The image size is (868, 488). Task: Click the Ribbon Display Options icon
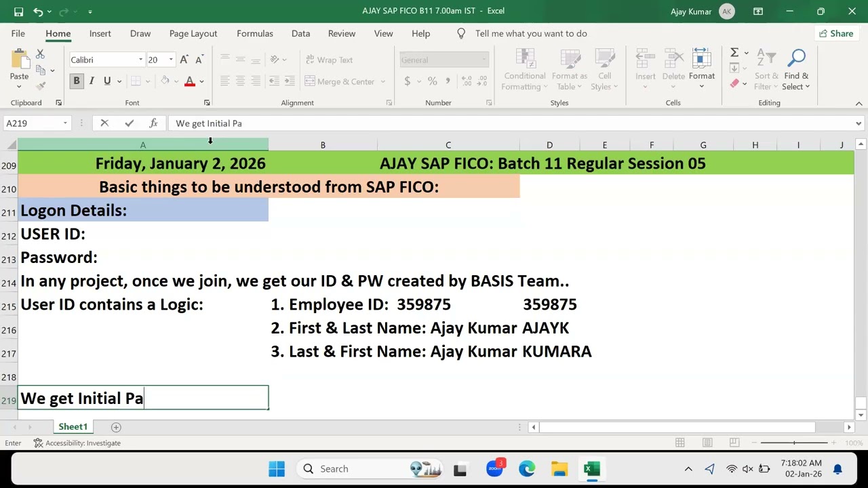[758, 12]
